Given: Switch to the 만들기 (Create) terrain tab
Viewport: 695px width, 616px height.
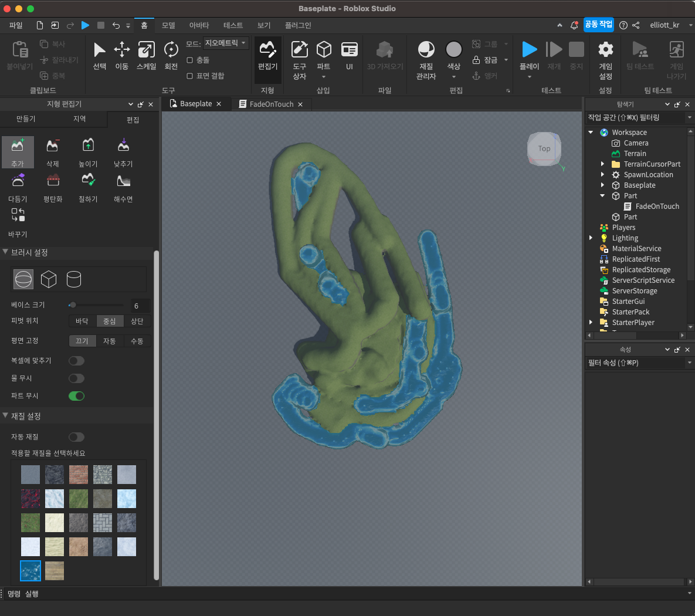Looking at the screenshot, I should (26, 119).
